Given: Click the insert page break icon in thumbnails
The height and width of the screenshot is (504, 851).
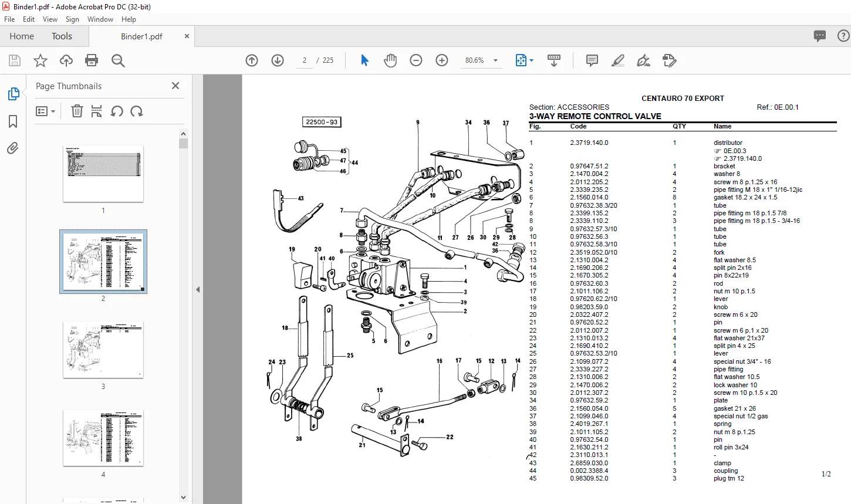Looking at the screenshot, I should click(x=97, y=111).
